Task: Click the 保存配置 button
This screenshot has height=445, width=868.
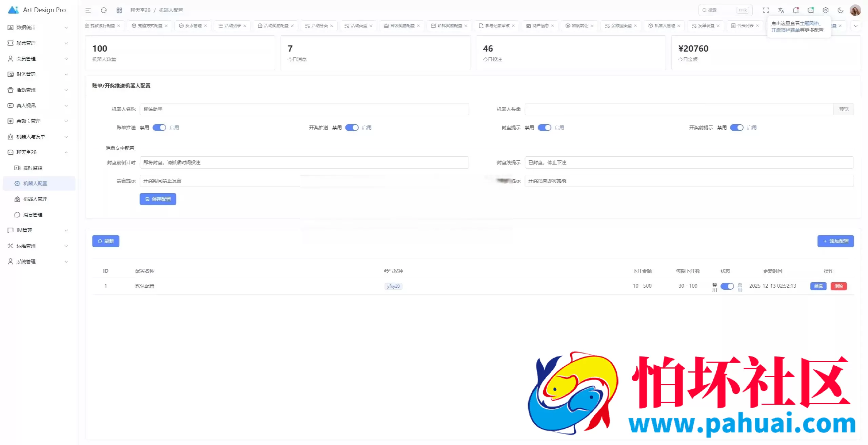Action: pos(158,199)
